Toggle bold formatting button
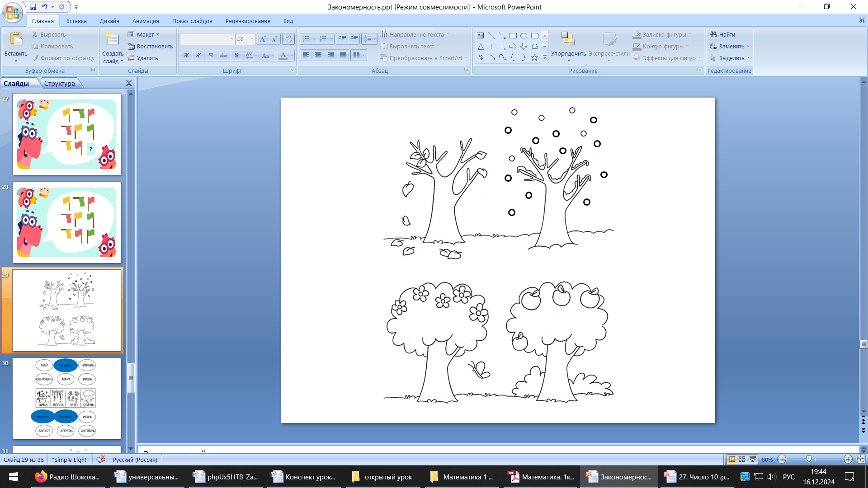Screen dimensions: 868x488 [x=186, y=56]
